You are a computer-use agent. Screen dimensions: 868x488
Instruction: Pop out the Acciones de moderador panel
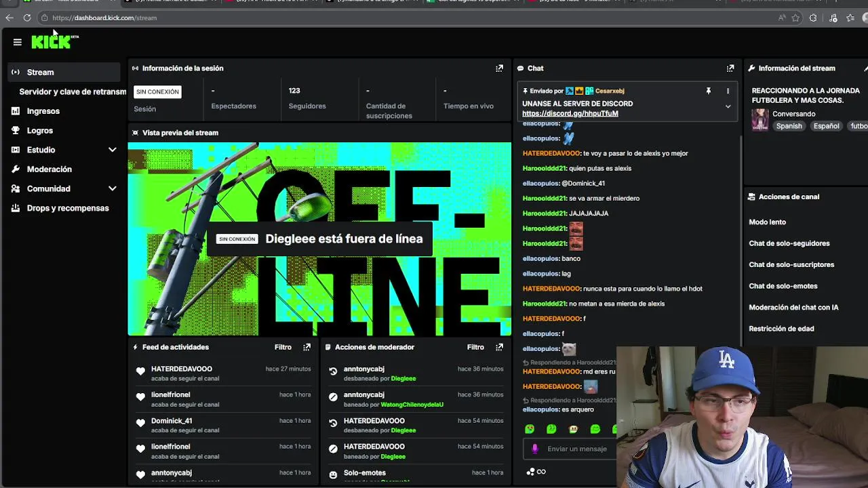pyautogui.click(x=499, y=347)
